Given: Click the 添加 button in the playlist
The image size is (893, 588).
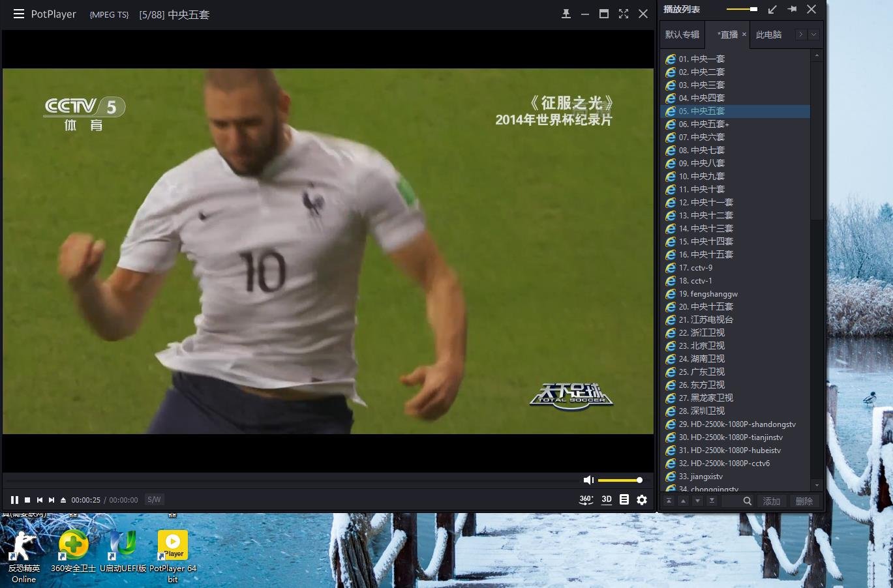Looking at the screenshot, I should (772, 501).
